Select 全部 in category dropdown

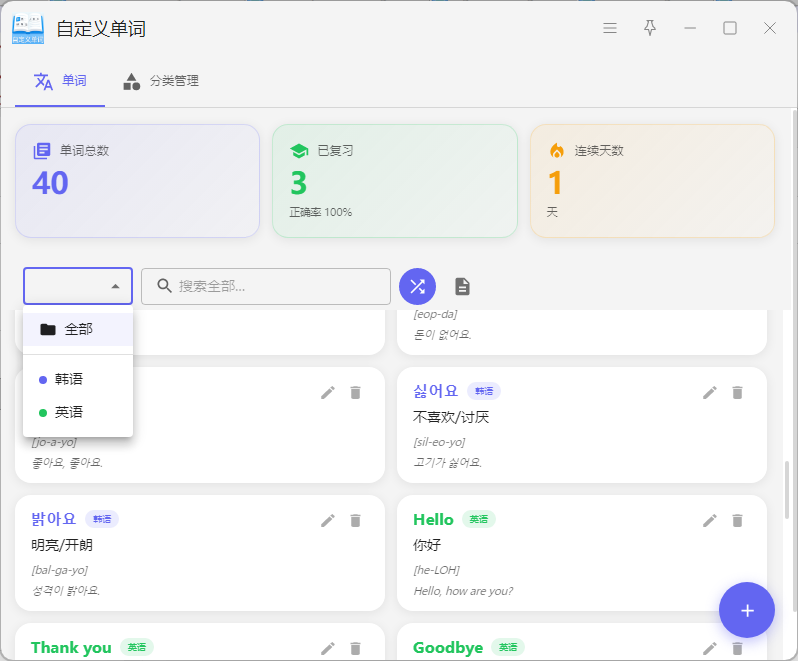[78, 329]
